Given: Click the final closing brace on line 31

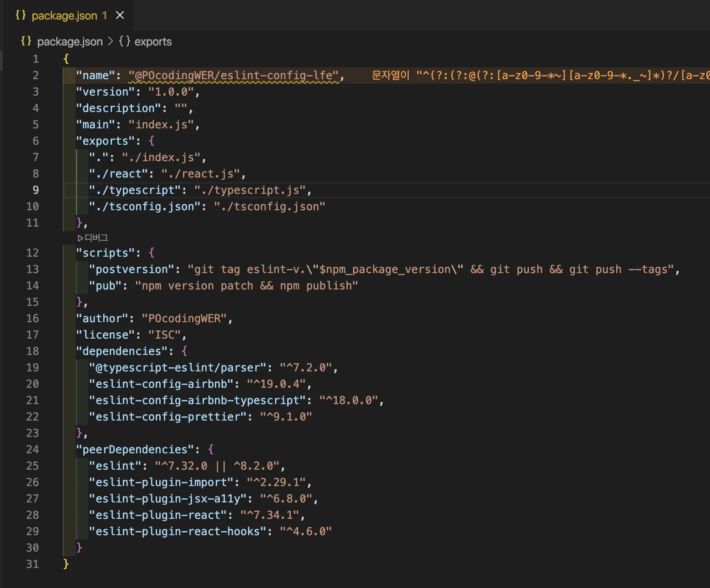Looking at the screenshot, I should point(66,564).
